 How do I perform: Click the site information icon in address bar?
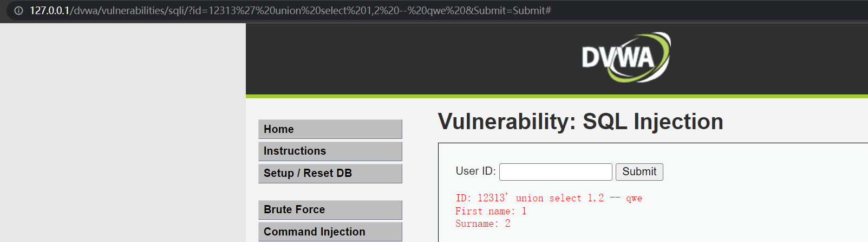click(18, 10)
